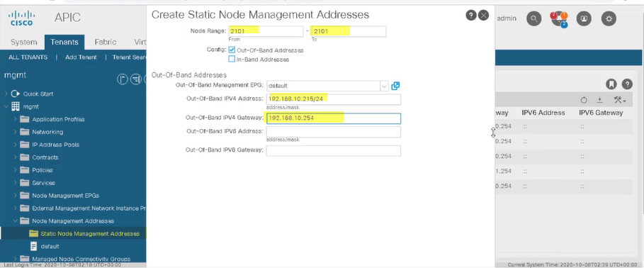Select the Policies tree item label
The image size is (644, 268).
pyautogui.click(x=43, y=170)
